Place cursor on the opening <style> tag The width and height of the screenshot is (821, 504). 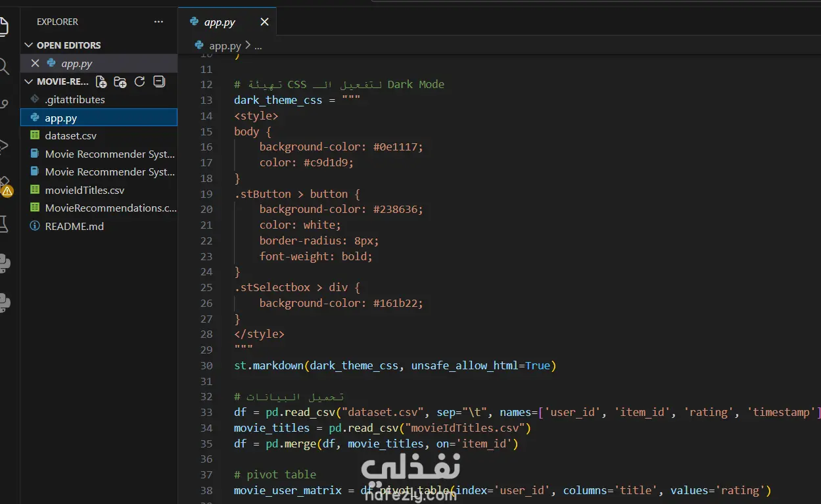[256, 116]
